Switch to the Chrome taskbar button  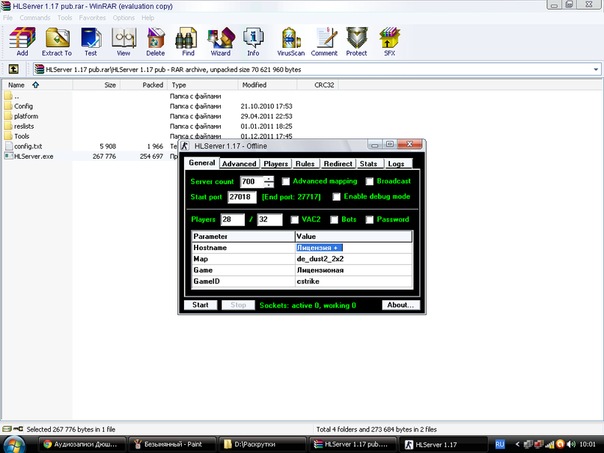coord(82,444)
